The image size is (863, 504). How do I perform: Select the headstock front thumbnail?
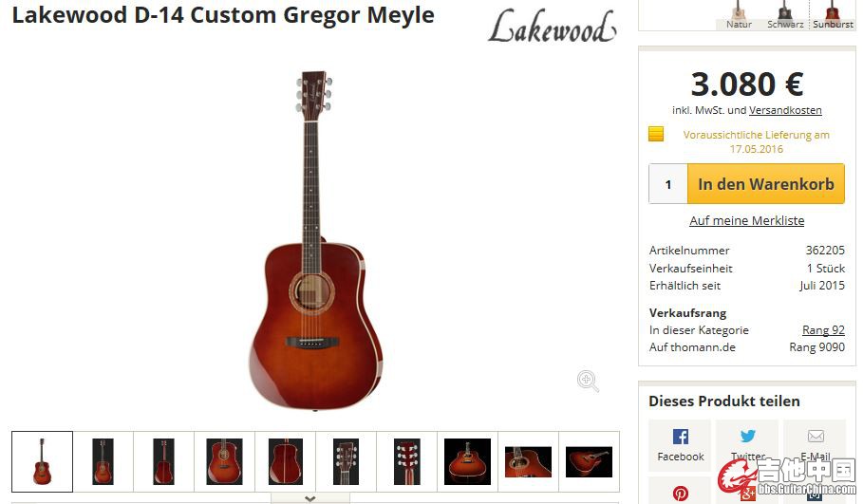pos(347,461)
